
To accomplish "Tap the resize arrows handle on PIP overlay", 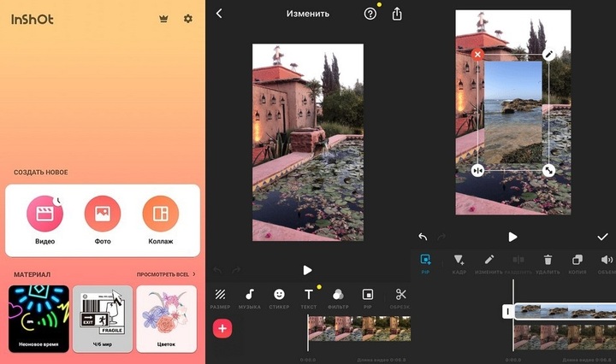I will click(x=548, y=171).
